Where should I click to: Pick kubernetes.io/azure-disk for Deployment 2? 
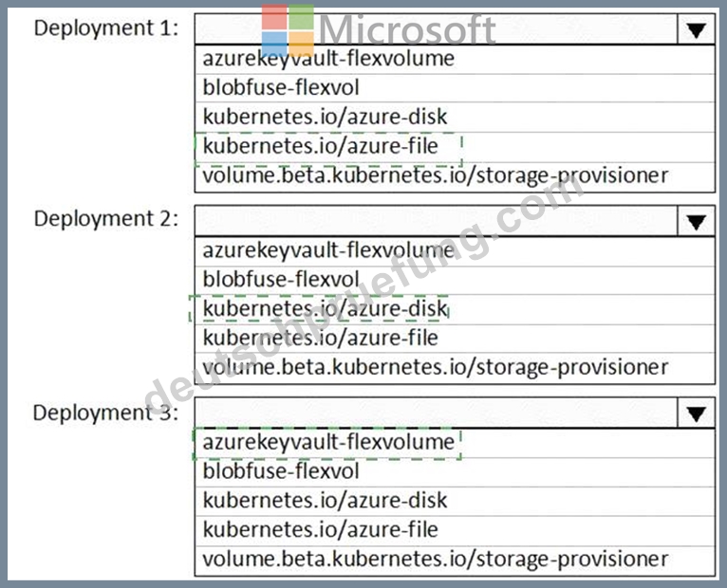(455, 309)
